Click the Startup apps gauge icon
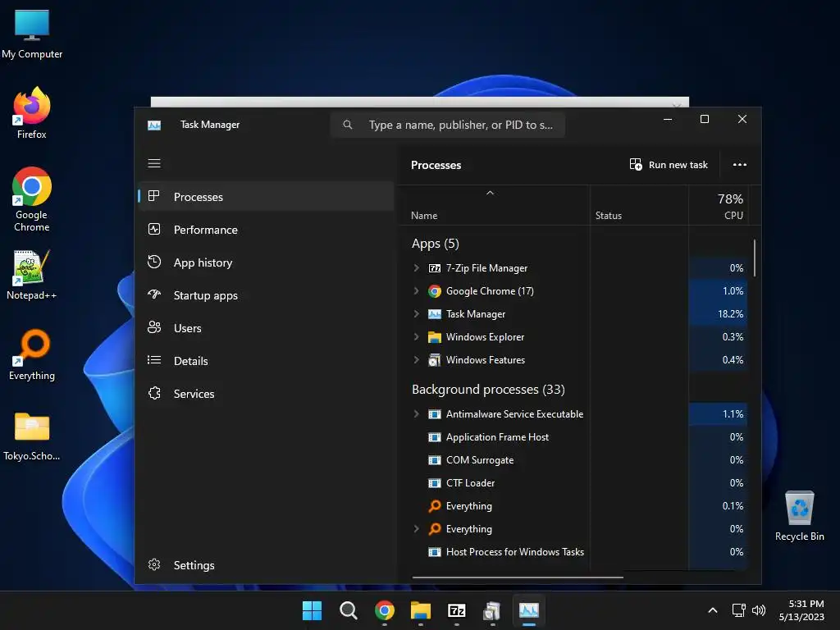Screen dimensions: 840x630 (x=154, y=294)
